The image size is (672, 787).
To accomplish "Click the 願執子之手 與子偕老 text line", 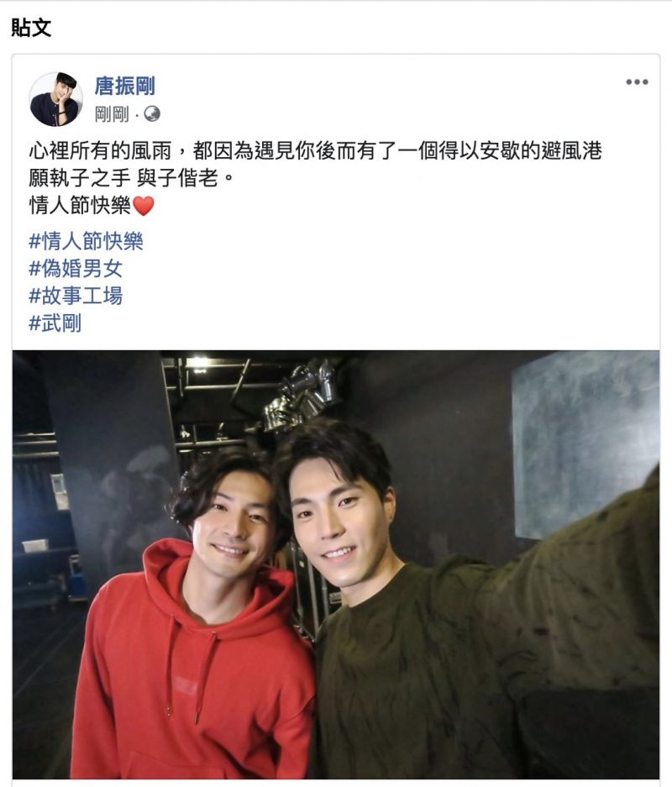I will pyautogui.click(x=132, y=178).
